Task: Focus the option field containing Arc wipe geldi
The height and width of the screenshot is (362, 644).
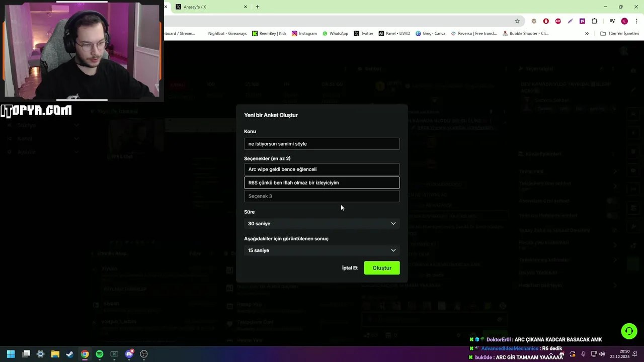Action: (322, 169)
